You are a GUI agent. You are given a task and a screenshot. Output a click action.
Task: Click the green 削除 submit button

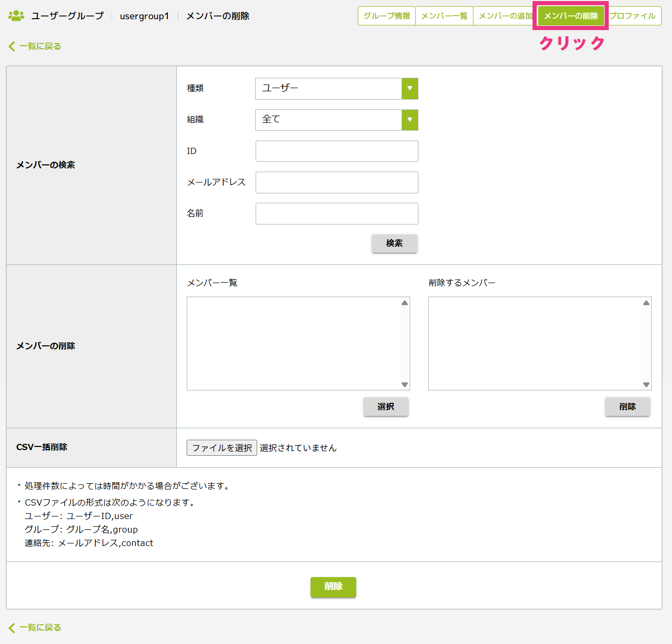[x=333, y=587]
